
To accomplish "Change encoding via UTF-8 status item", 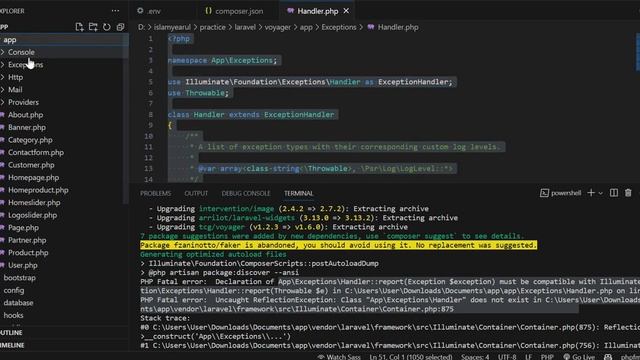I will (507, 357).
